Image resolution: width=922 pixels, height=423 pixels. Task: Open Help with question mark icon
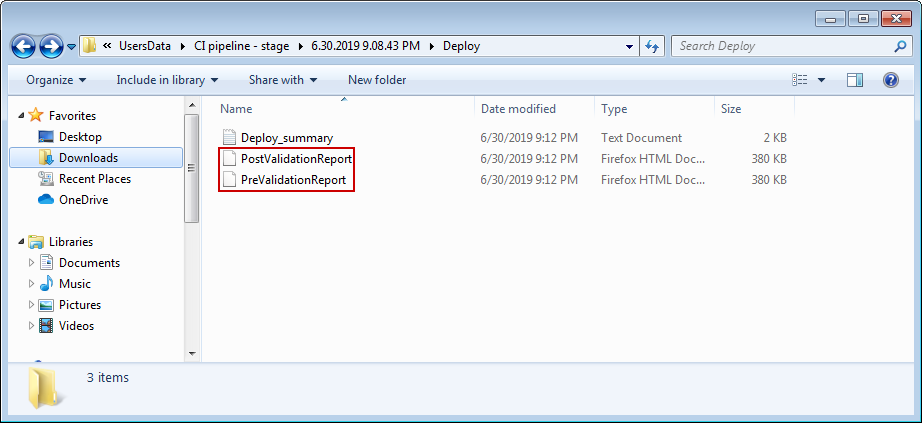point(891,80)
